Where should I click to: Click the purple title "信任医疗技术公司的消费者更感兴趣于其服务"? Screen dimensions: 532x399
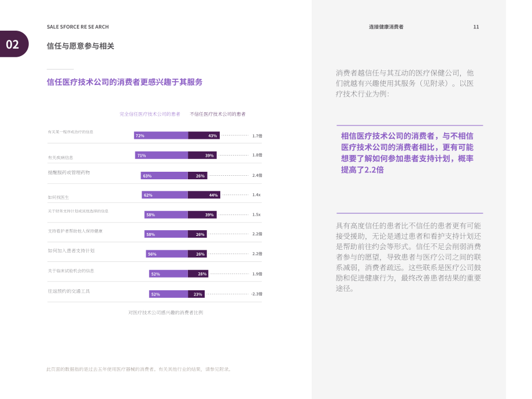[124, 82]
